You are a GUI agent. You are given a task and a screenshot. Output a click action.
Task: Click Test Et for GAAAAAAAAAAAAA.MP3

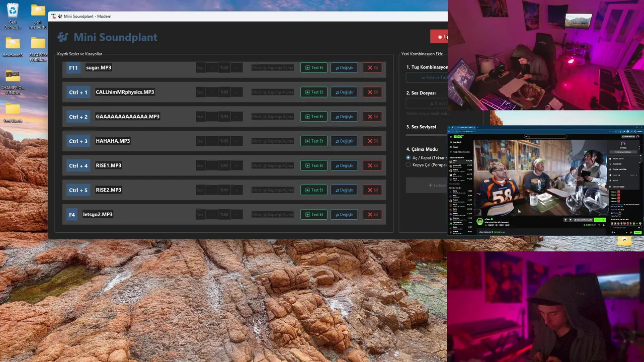pyautogui.click(x=314, y=117)
